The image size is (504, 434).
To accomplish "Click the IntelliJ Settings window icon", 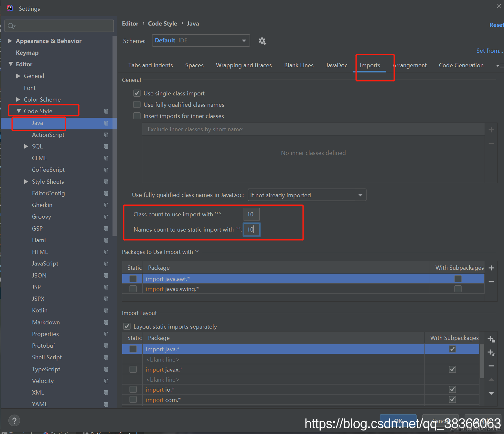I will (x=10, y=8).
